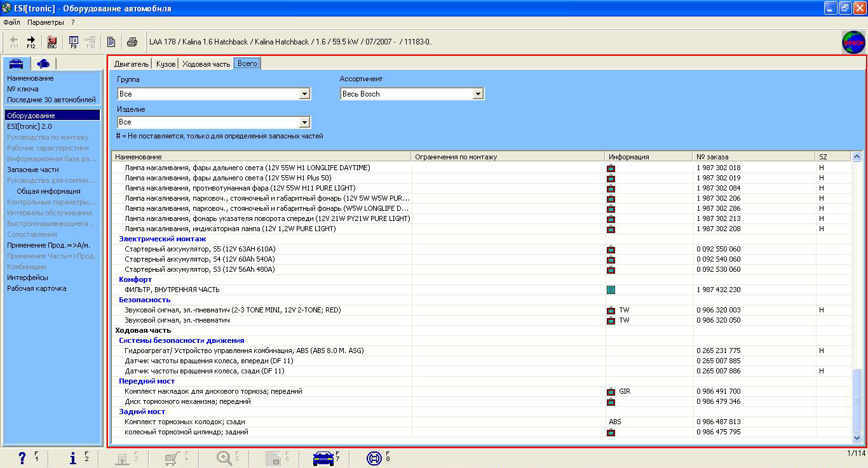Select the Комплект тормозных колодок; сзади row
The width and height of the screenshot is (868, 468).
(x=481, y=422)
